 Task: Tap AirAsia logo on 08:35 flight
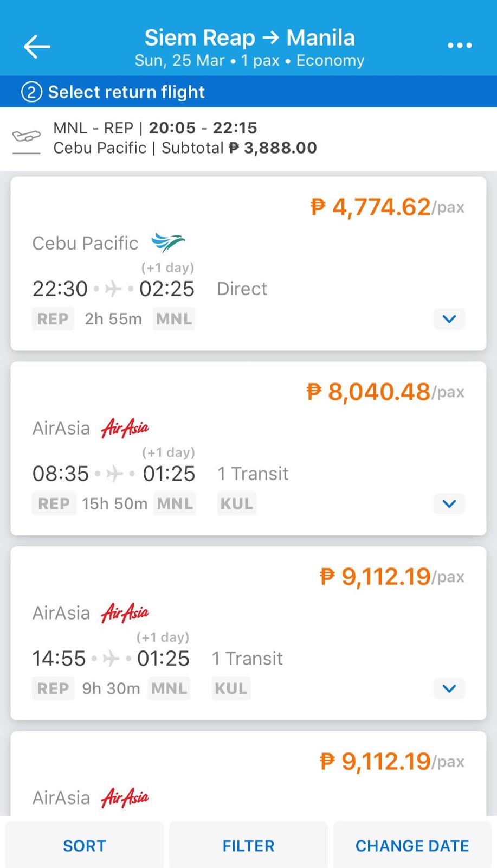[125, 428]
